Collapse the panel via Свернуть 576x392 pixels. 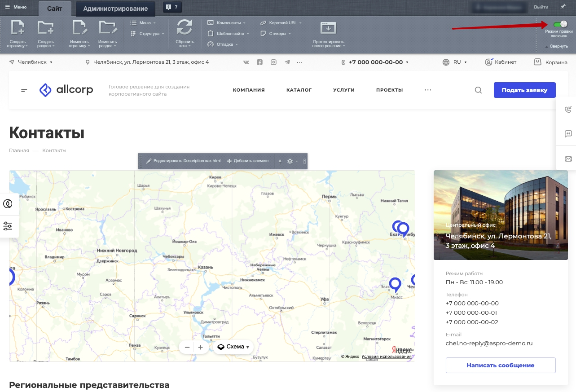pos(557,46)
